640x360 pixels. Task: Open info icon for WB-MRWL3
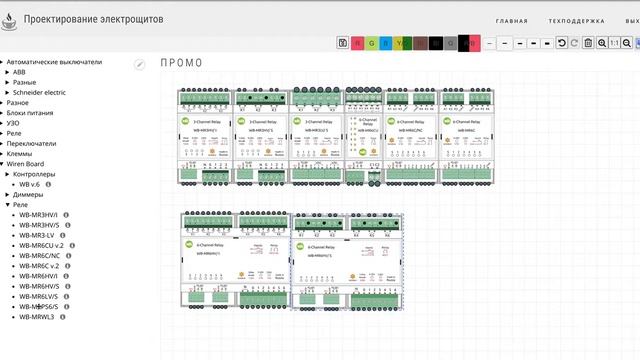(x=62, y=317)
